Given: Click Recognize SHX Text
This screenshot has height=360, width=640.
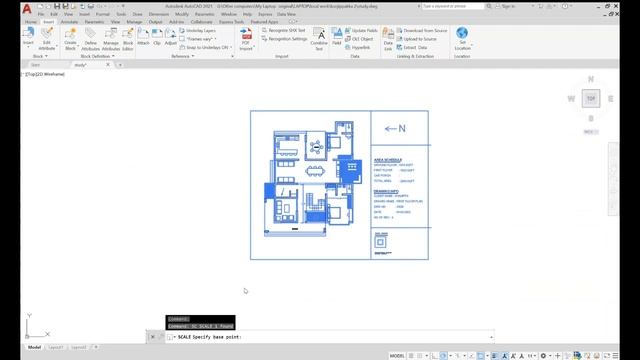Looking at the screenshot, I should [284, 30].
